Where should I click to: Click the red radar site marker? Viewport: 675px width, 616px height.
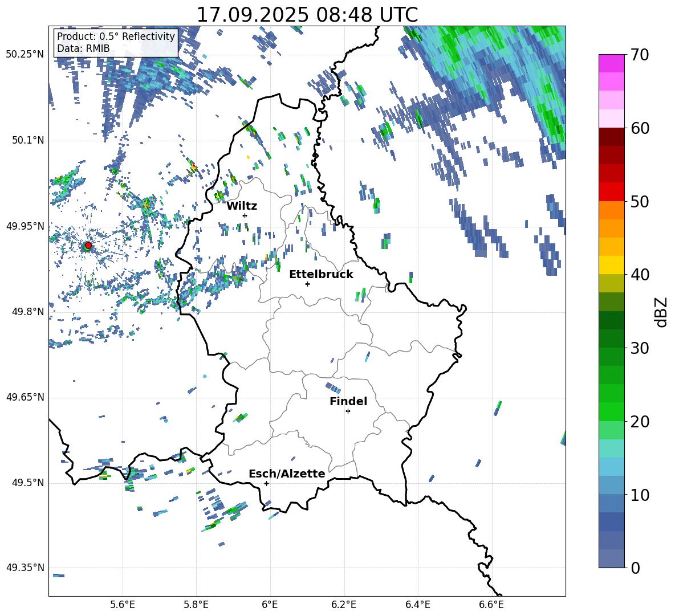pyautogui.click(x=88, y=246)
